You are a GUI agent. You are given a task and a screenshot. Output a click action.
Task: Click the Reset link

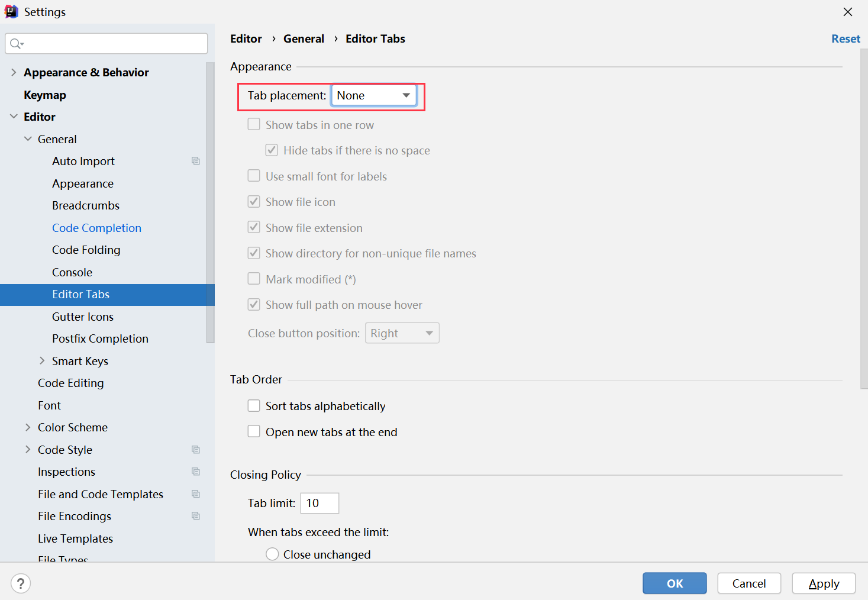tap(846, 38)
